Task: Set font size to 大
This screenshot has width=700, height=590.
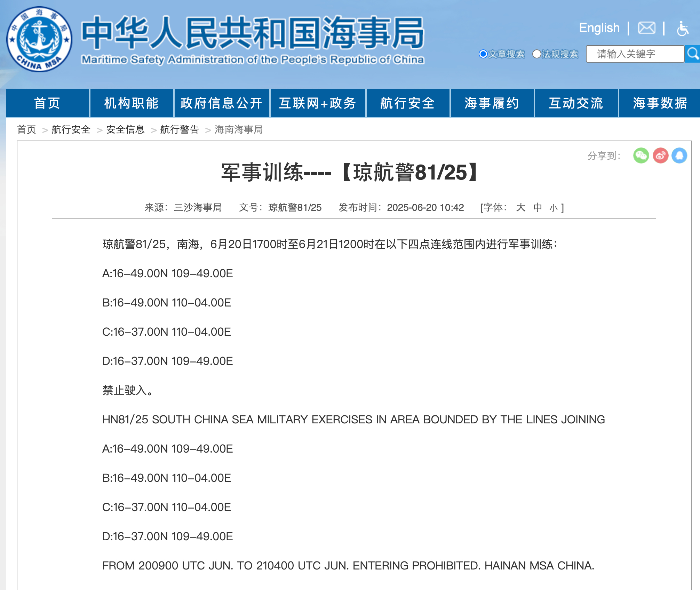Action: point(520,207)
